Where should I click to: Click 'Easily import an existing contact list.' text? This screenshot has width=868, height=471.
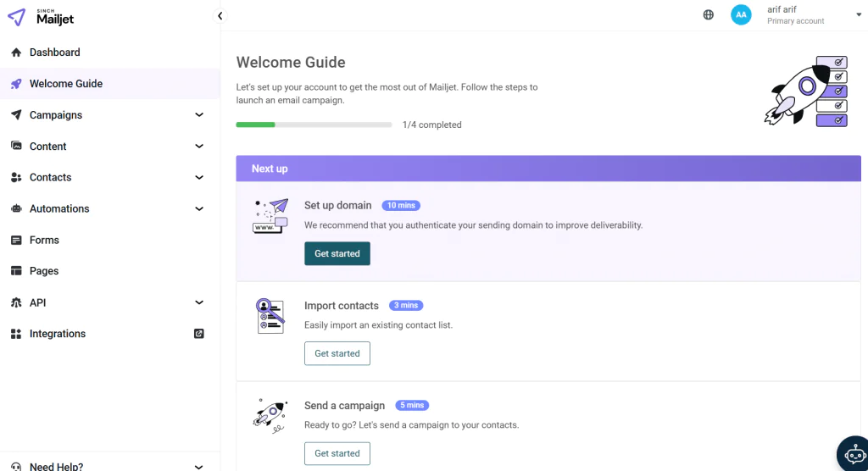378,325
